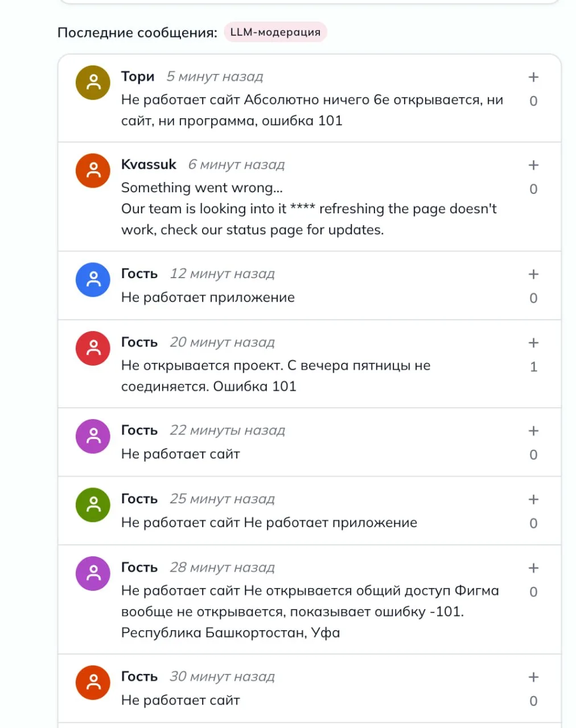Click plus on the 25 минут назад comment
Image resolution: width=576 pixels, height=728 pixels.
[533, 499]
